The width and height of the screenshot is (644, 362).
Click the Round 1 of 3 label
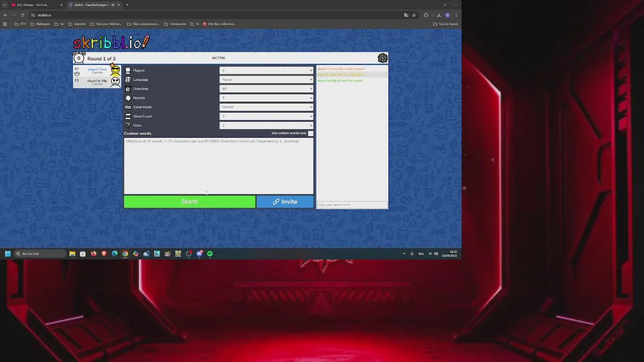click(x=101, y=59)
